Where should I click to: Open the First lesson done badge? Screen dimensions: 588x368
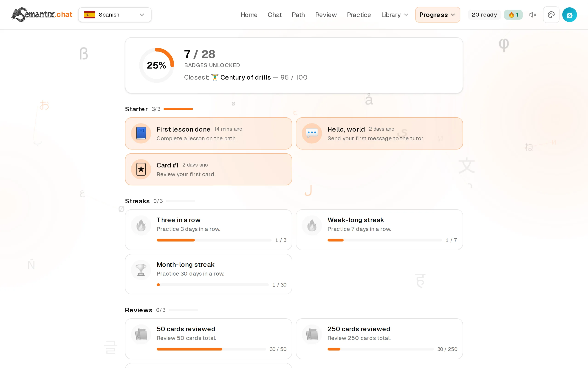click(208, 133)
